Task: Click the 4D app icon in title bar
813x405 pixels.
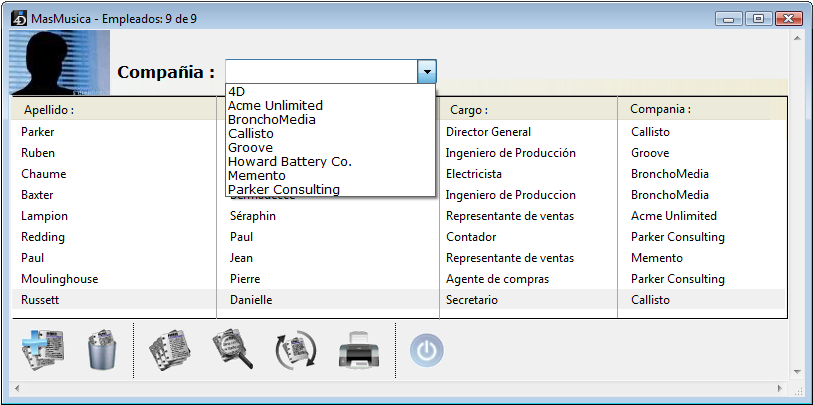Action: click(x=18, y=17)
